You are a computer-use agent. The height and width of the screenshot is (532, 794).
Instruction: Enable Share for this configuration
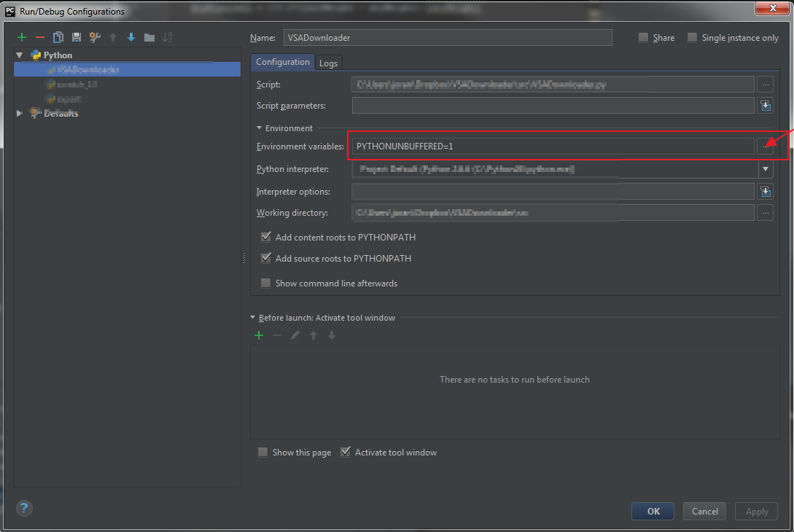click(x=642, y=37)
